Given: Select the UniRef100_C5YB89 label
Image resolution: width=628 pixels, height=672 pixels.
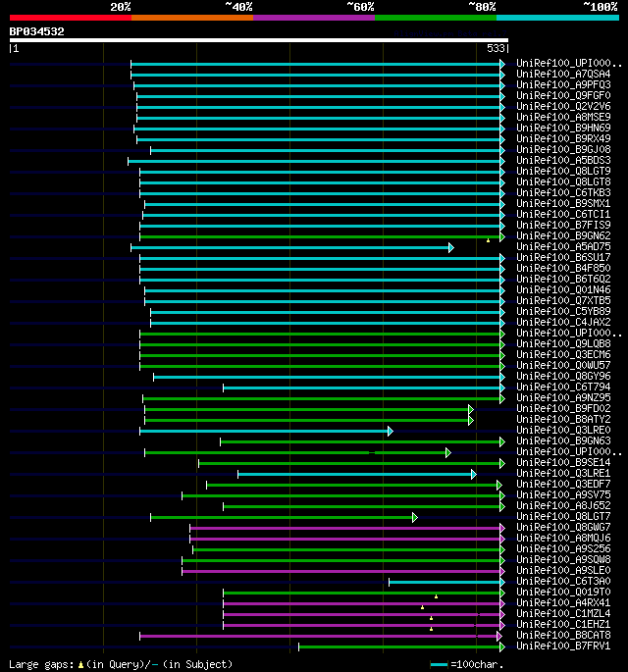Looking at the screenshot, I should coord(563,312).
